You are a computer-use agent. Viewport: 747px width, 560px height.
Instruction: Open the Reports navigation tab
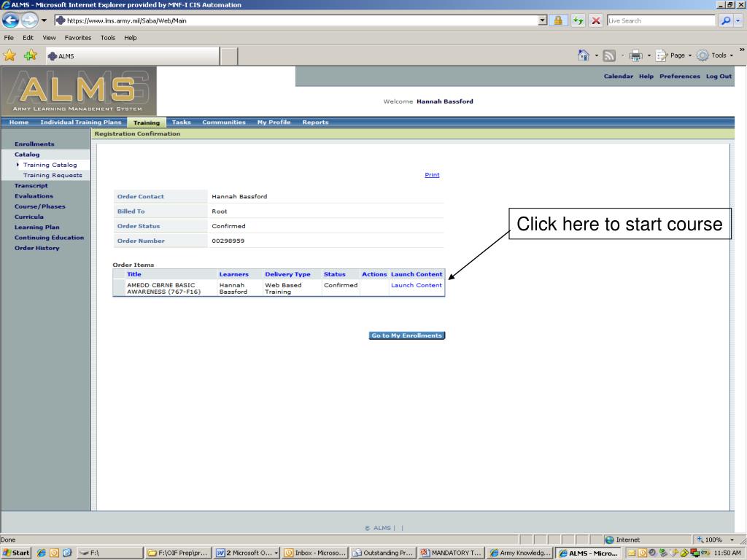tap(315, 122)
